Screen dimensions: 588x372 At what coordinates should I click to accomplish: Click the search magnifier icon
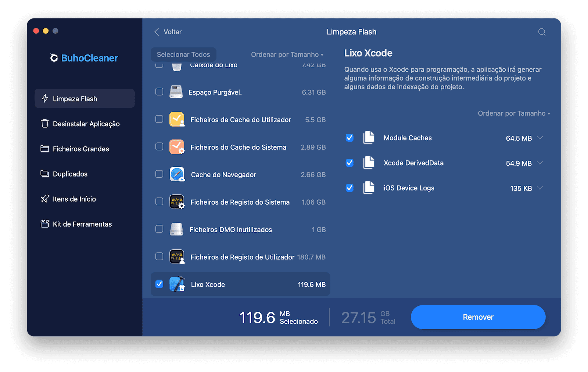point(542,32)
